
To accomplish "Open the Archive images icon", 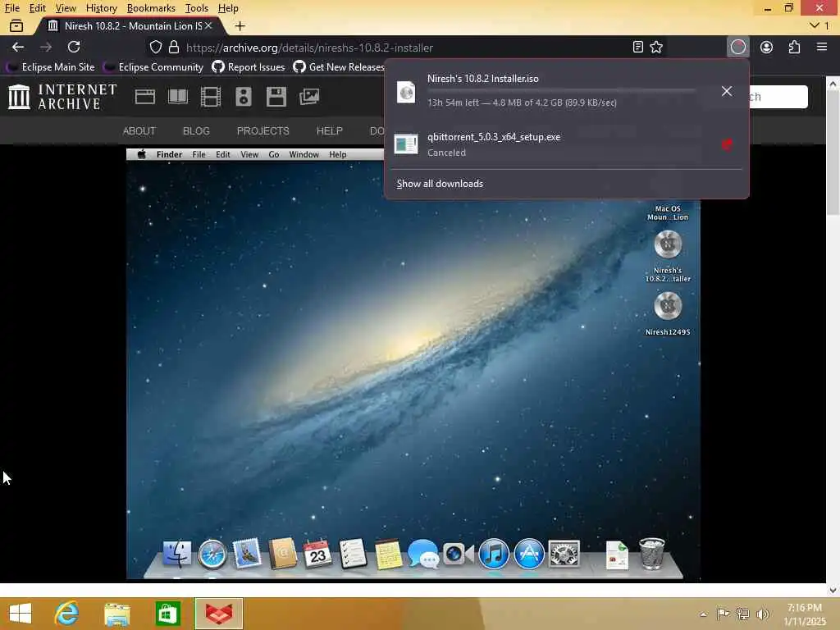I will tap(309, 97).
